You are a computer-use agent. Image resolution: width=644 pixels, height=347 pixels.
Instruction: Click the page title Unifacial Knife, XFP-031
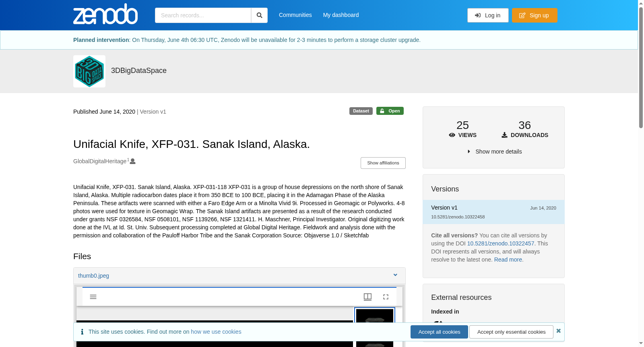click(x=192, y=144)
